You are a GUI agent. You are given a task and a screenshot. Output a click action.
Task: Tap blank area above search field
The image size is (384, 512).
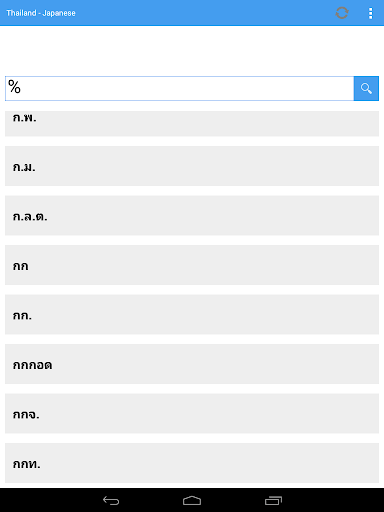(192, 51)
